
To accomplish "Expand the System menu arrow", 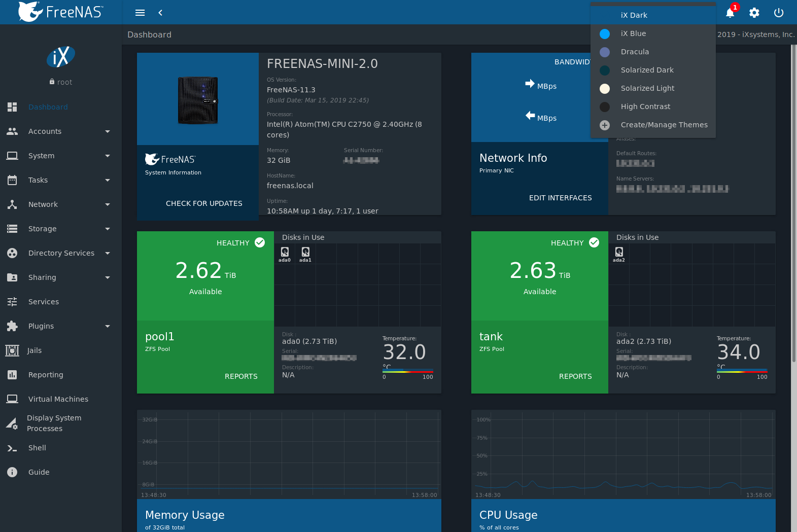I will 108,156.
